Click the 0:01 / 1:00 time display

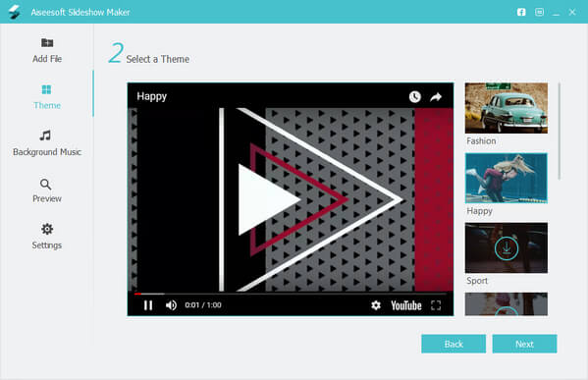[203, 305]
